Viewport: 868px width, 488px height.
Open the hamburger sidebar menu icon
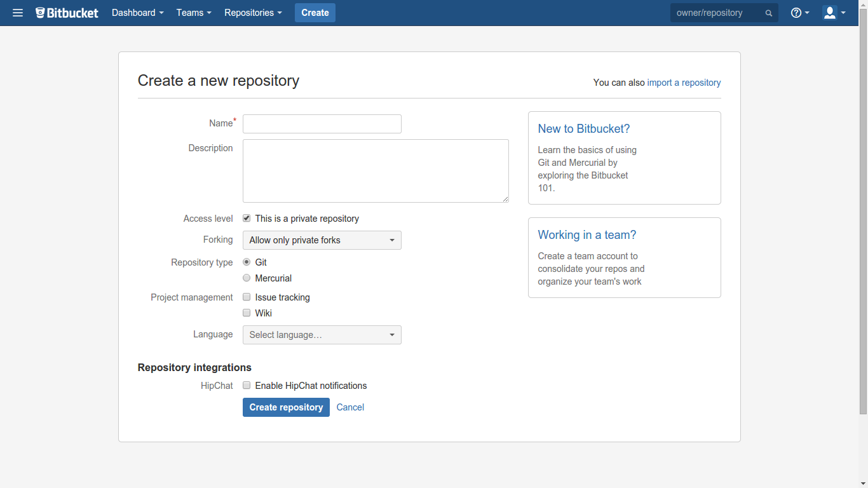click(18, 13)
